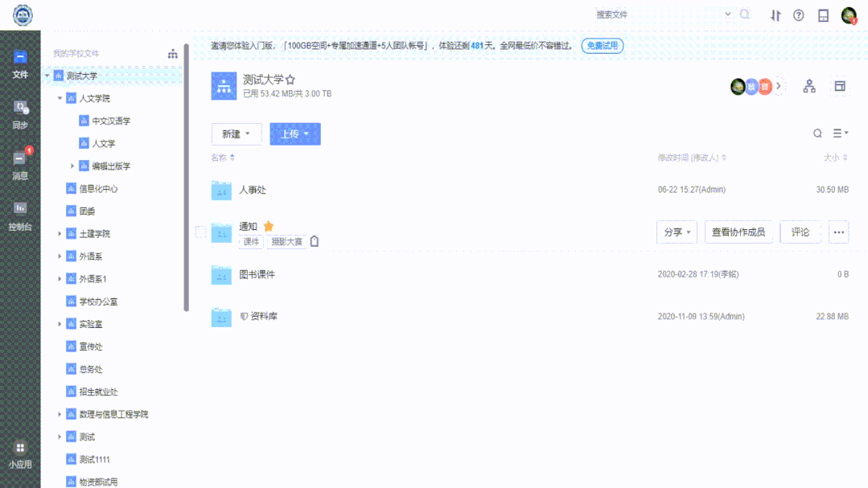Screen dimensions: 868x488
Task: Expand the 土建学院 tree node
Action: (x=60, y=234)
